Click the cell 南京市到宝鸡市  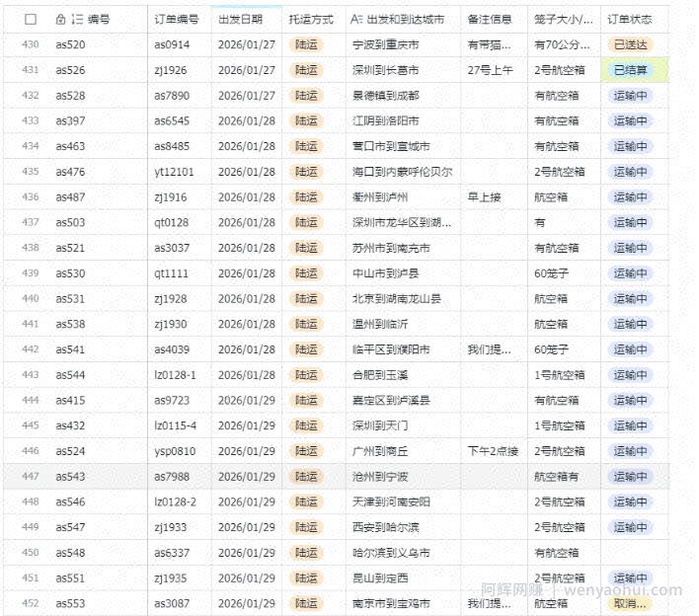391,603
